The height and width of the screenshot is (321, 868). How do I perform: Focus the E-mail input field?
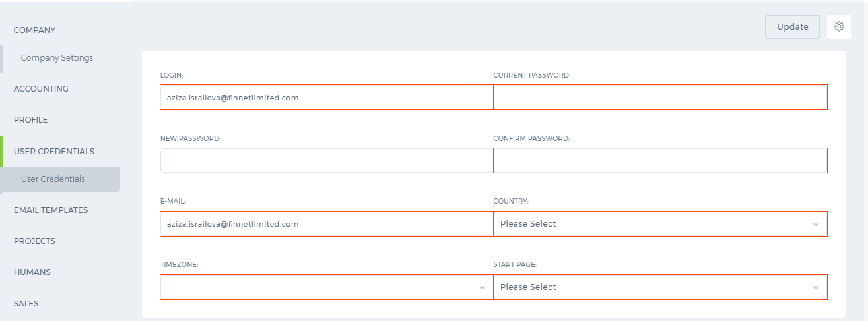(327, 223)
